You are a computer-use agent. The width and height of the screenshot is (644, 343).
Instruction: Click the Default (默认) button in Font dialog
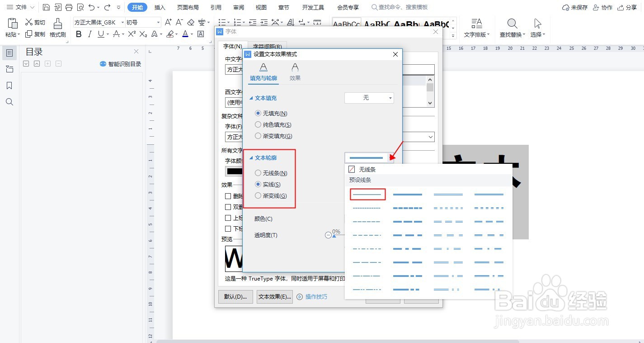pyautogui.click(x=235, y=297)
